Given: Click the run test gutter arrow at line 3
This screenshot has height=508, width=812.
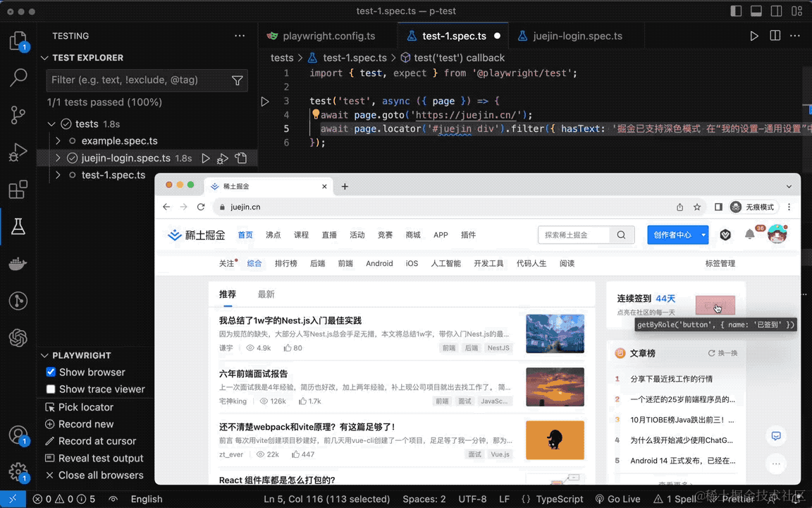Looking at the screenshot, I should (264, 102).
